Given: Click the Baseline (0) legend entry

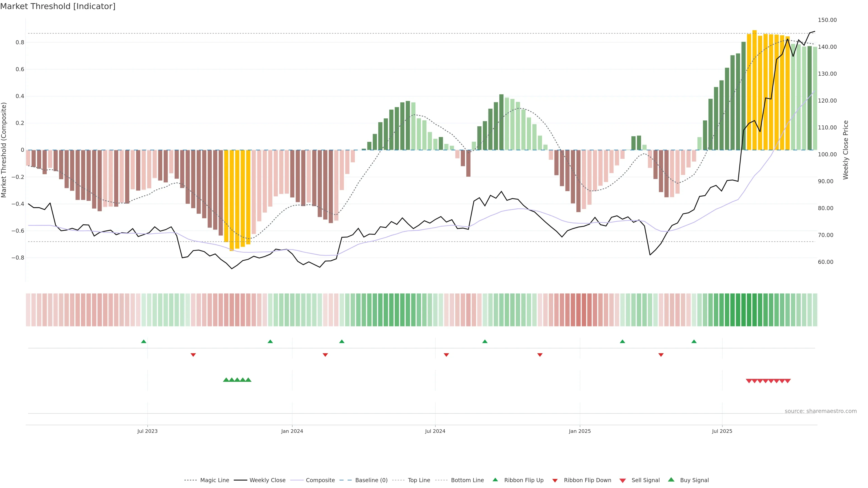Looking at the screenshot, I should [371, 480].
